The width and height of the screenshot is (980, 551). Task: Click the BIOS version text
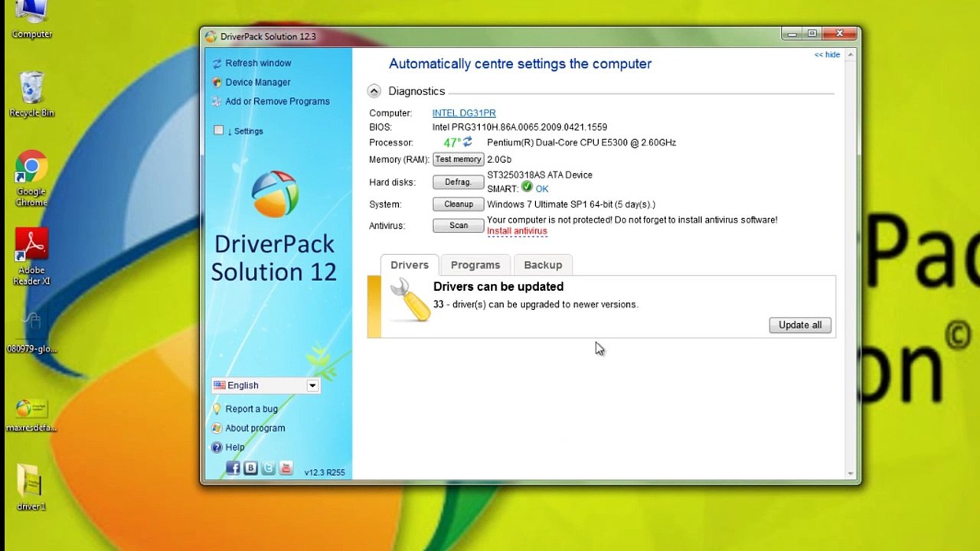(520, 127)
